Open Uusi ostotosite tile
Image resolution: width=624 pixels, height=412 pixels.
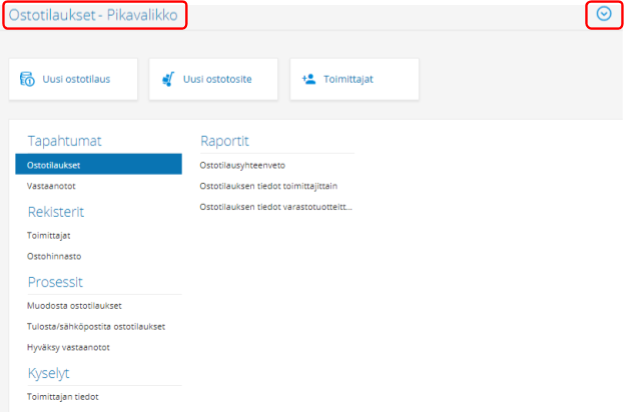pyautogui.click(x=213, y=79)
